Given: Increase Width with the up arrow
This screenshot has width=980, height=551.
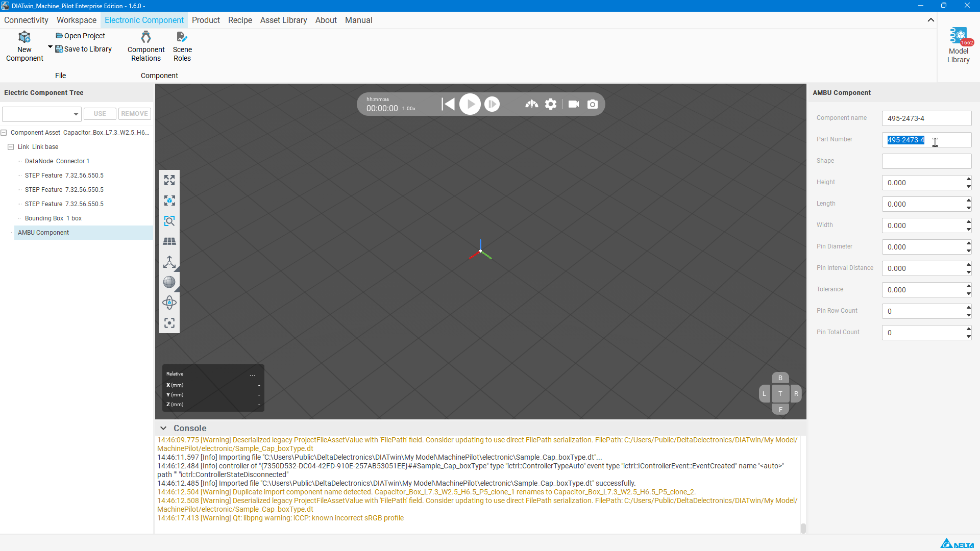Looking at the screenshot, I should click(969, 221).
